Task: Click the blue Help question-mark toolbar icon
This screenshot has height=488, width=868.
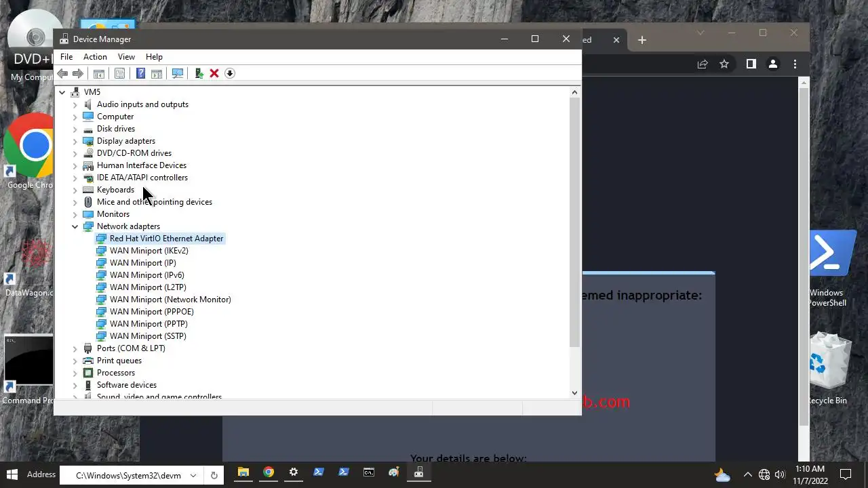Action: point(140,73)
